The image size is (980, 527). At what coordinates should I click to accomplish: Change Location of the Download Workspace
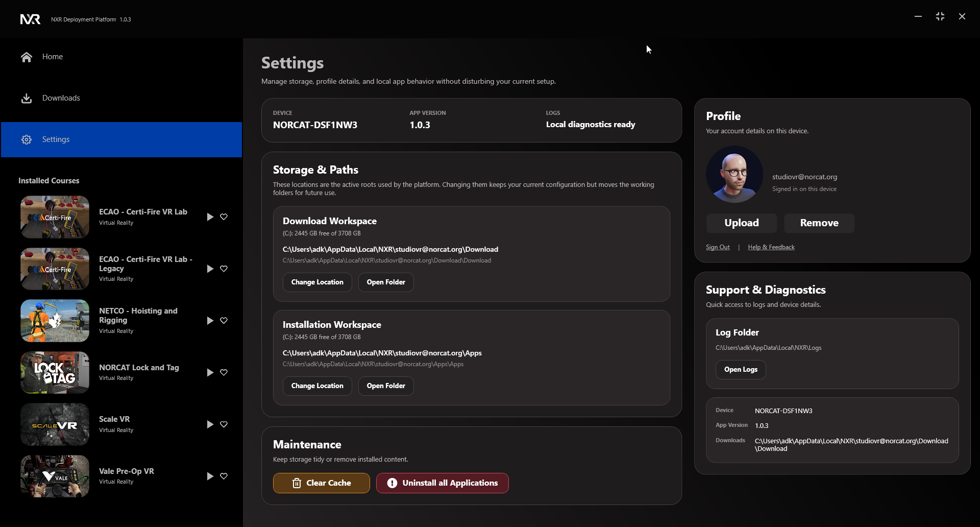point(317,282)
